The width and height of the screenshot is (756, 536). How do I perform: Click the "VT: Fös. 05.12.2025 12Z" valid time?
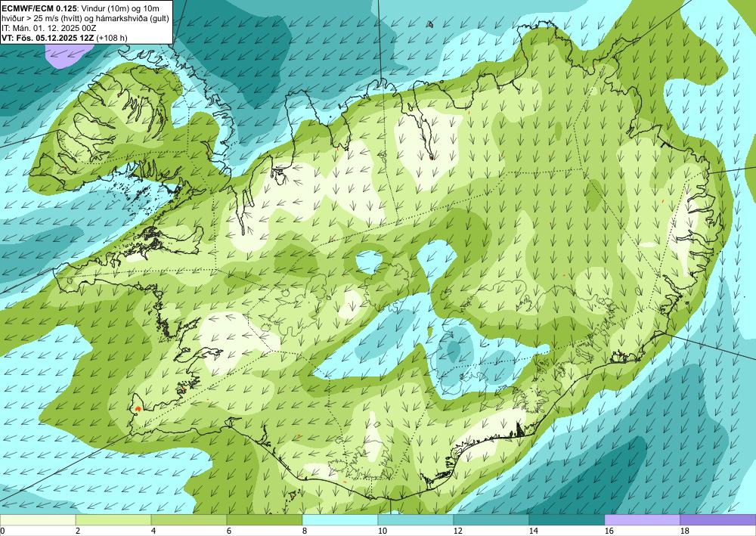click(48, 38)
